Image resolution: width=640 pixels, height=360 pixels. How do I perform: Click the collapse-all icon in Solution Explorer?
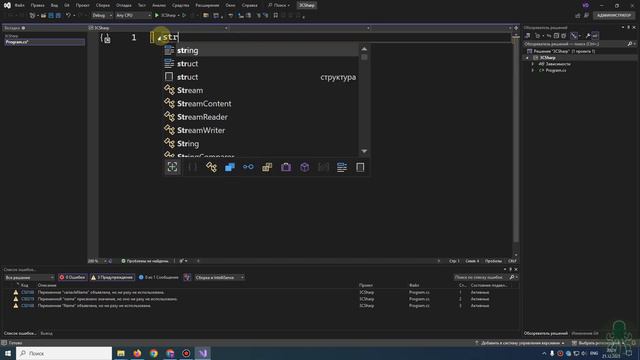point(556,36)
